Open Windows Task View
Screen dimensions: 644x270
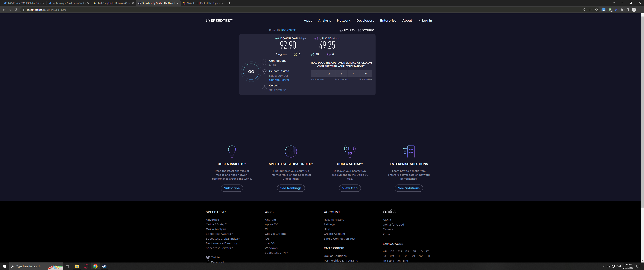coord(67,266)
